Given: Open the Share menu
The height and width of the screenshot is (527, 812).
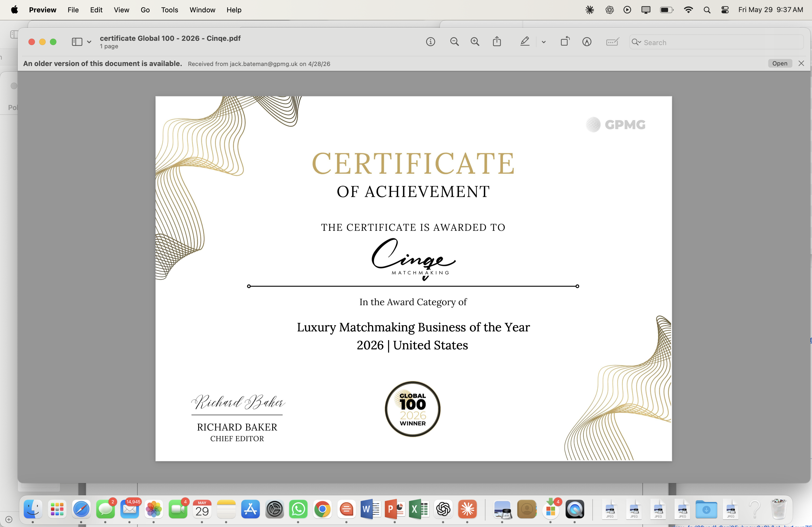Looking at the screenshot, I should tap(497, 42).
